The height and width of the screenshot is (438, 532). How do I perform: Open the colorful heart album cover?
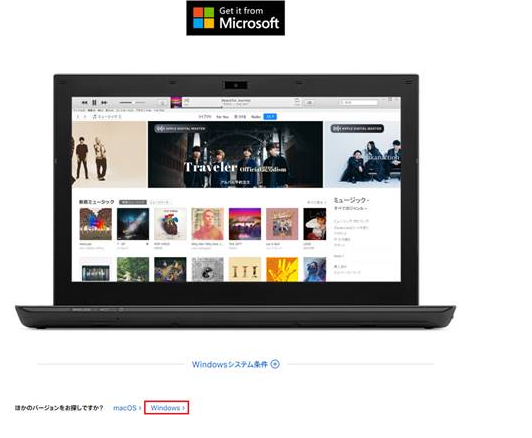point(170,224)
